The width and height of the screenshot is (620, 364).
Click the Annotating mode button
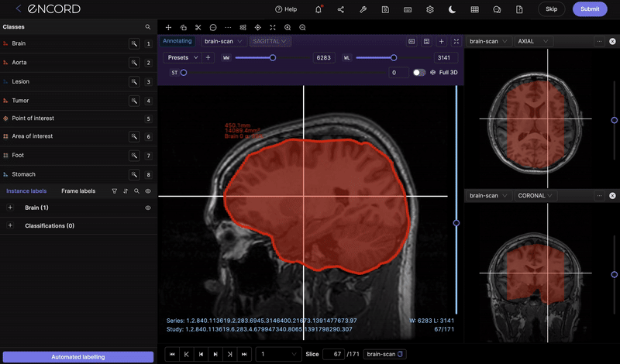[177, 41]
